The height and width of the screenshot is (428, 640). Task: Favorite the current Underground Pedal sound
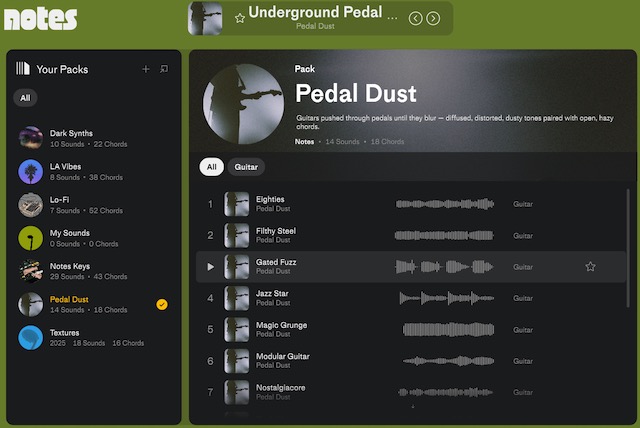239,18
